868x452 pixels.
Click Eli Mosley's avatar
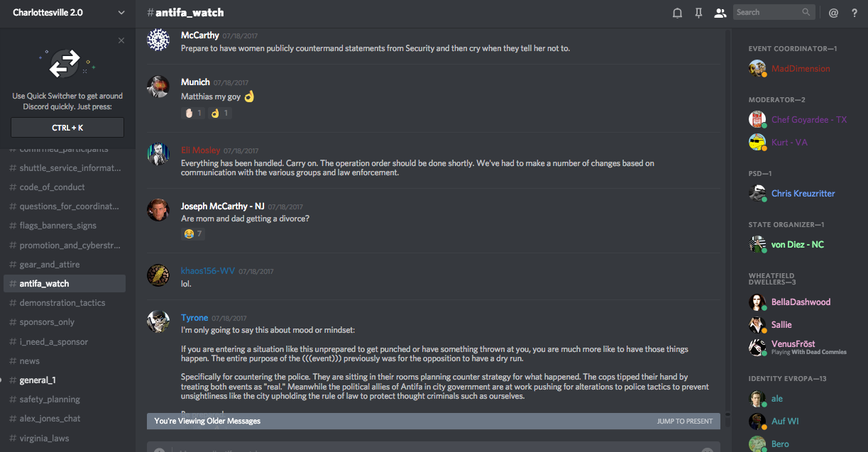tap(158, 155)
